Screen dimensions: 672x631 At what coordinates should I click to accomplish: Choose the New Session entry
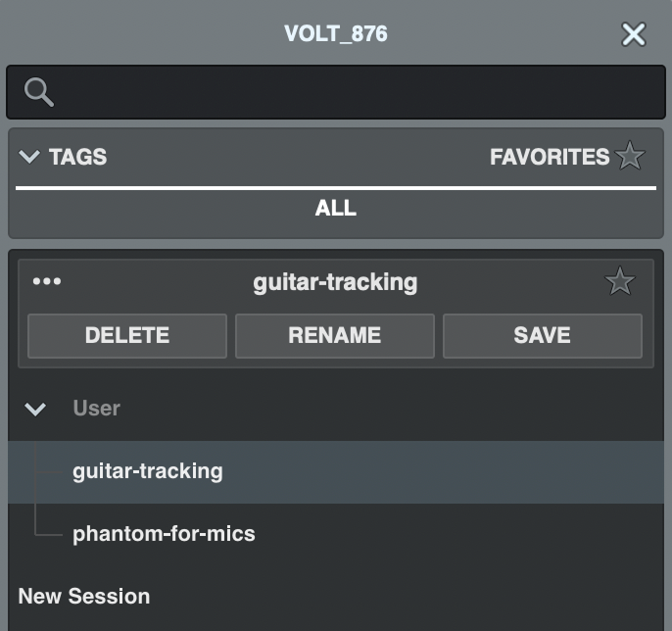(84, 596)
